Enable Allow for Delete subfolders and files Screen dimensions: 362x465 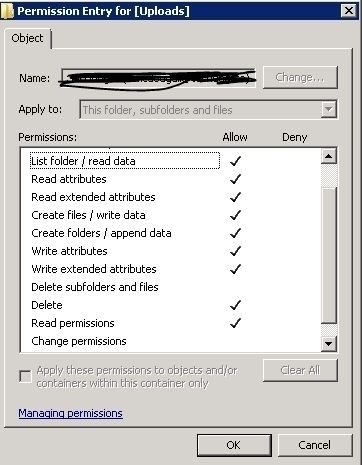[235, 287]
